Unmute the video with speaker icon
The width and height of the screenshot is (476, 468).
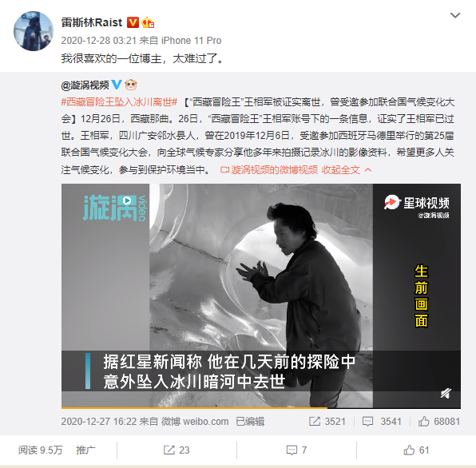click(x=446, y=394)
